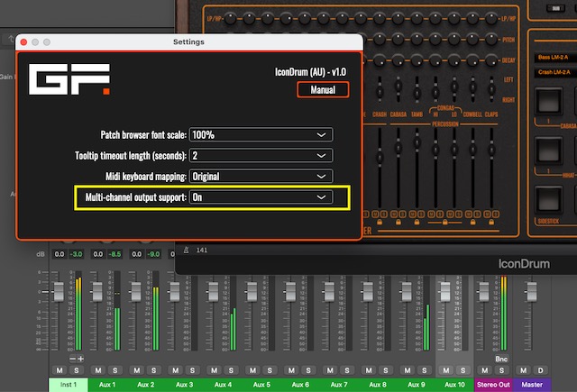
Task: Open Multi-channel output support dropdown
Action: (x=261, y=196)
